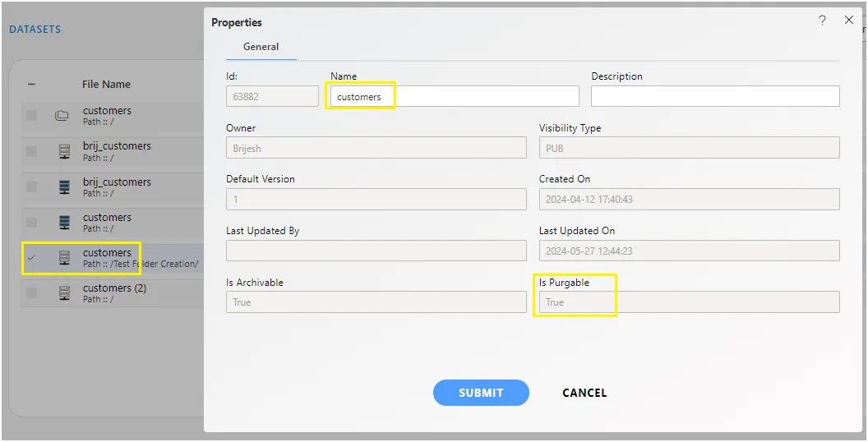The image size is (868, 442).
Task: Click the dataset icon for customers (2)
Action: click(x=64, y=293)
